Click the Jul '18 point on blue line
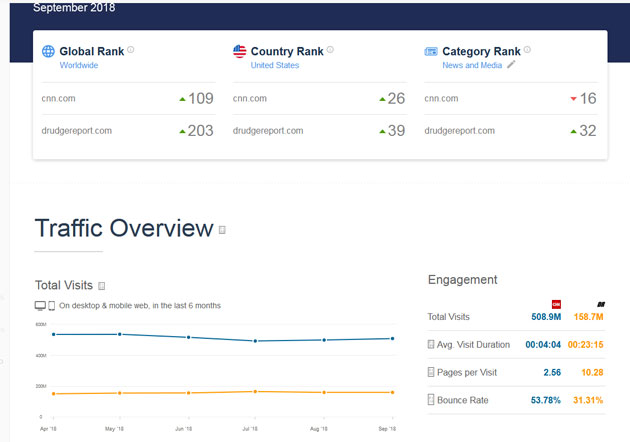The height and width of the screenshot is (442, 630). [x=255, y=341]
